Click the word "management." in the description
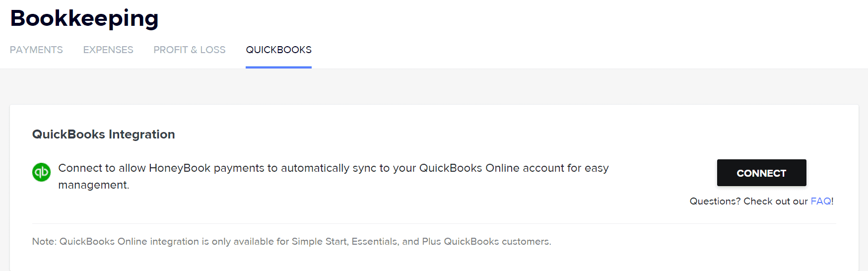Screen dimensions: 868x271 pyautogui.click(x=93, y=185)
